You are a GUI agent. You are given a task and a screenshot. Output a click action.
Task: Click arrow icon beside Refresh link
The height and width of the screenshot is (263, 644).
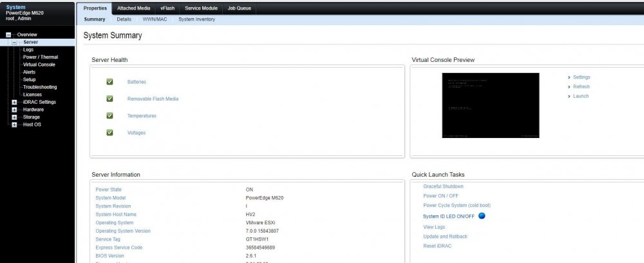(x=569, y=87)
